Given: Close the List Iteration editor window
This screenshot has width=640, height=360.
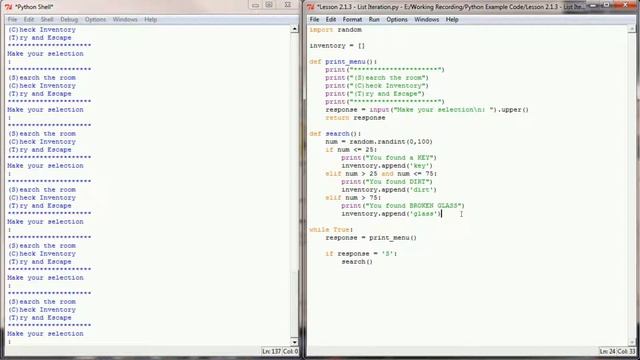Looking at the screenshot, I should [625, 5].
